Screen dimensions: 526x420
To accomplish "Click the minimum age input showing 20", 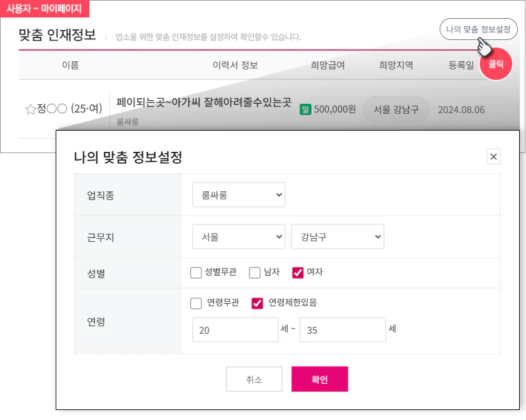I will pos(235,329).
